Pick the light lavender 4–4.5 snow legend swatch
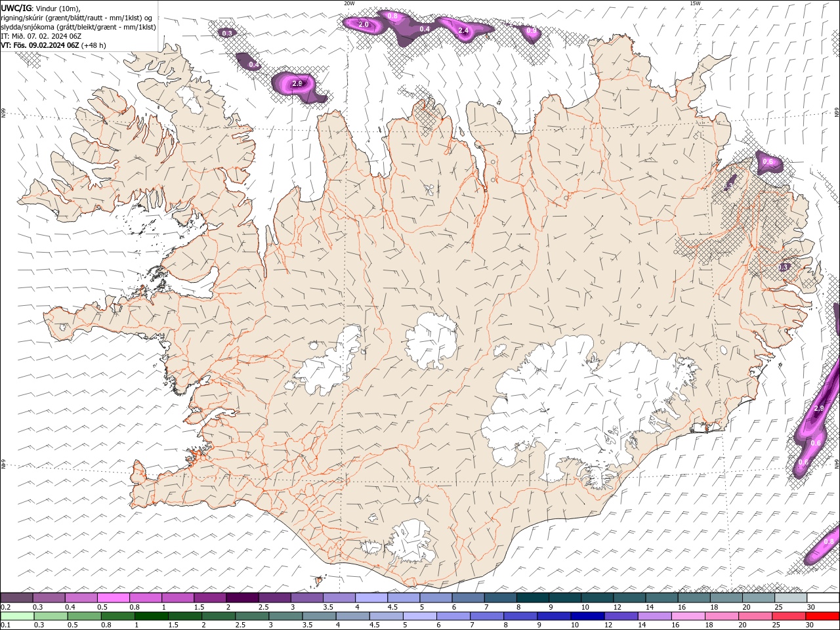Image resolution: width=840 pixels, height=630 pixels. tap(371, 598)
